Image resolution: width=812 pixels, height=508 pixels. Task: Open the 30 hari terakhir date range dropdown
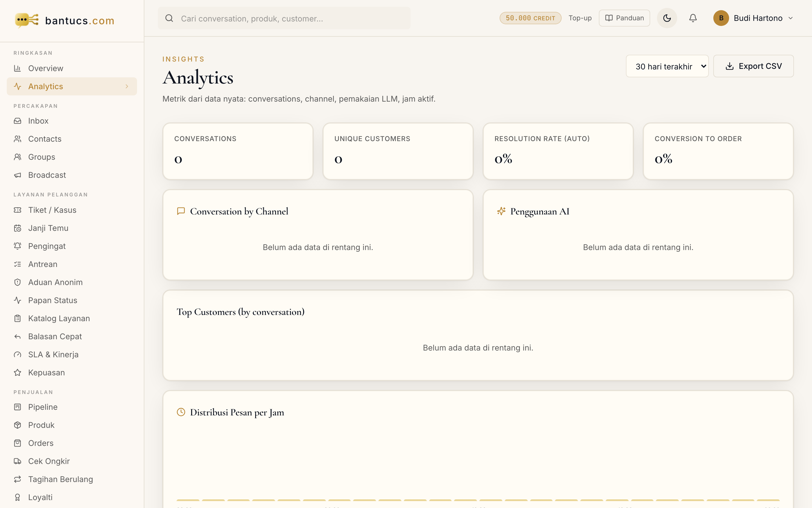click(667, 66)
